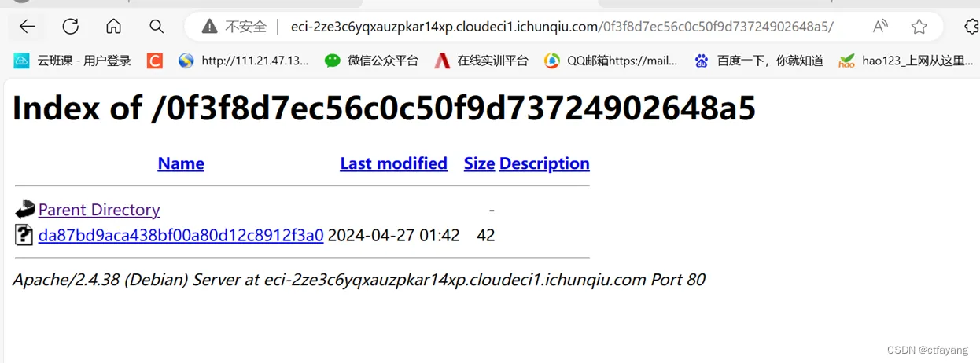Open the 百度一下，你就知道 bookmark

[758, 60]
